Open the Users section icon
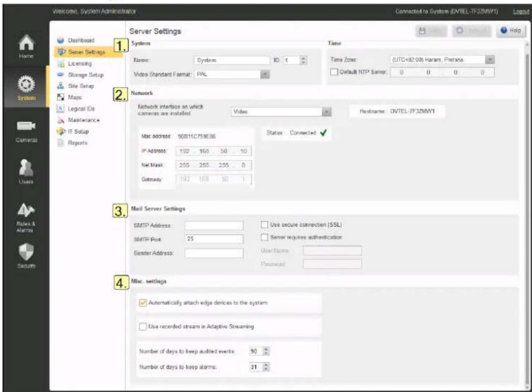 click(x=26, y=168)
